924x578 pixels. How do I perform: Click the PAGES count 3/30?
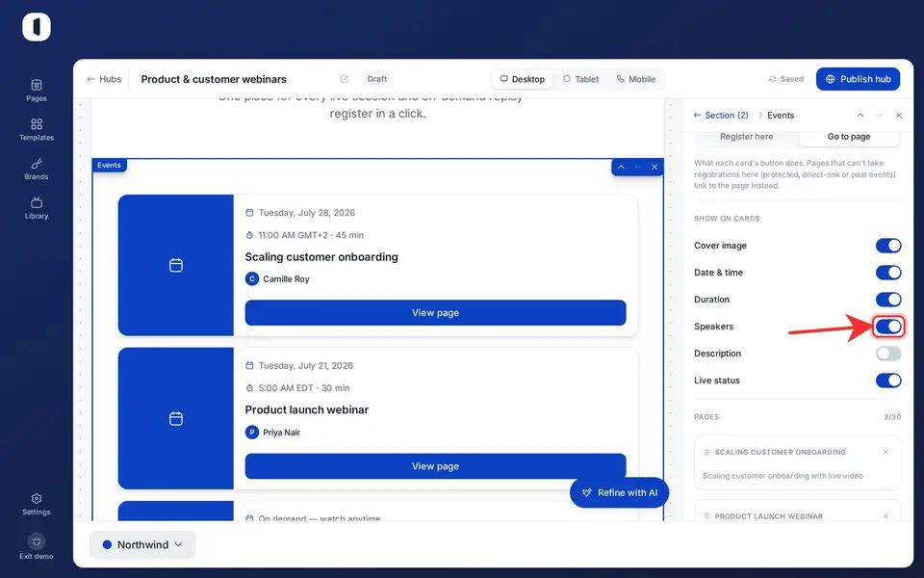point(892,417)
